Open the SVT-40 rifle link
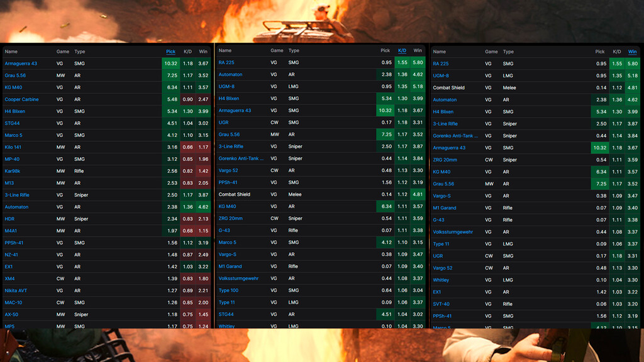 click(441, 304)
